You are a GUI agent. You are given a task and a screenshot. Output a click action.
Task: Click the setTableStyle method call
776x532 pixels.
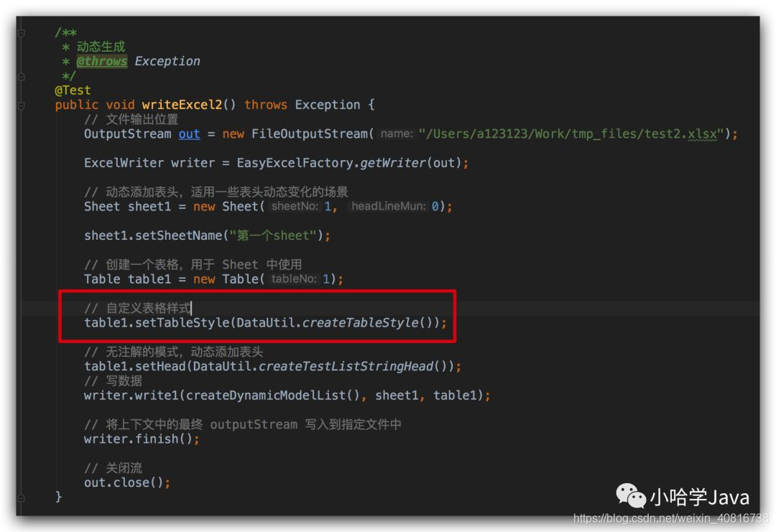point(182,323)
